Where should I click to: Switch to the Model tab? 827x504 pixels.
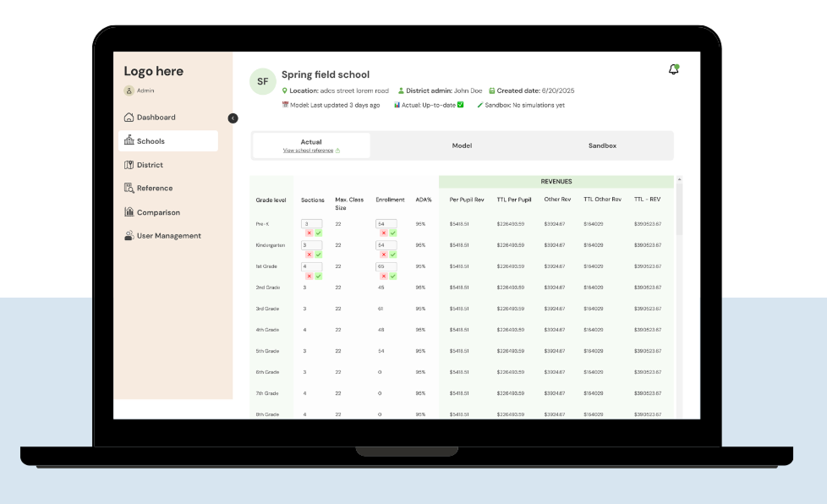click(462, 145)
